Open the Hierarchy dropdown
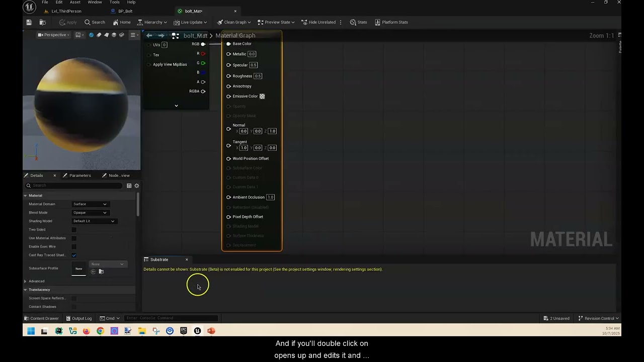 click(x=152, y=22)
